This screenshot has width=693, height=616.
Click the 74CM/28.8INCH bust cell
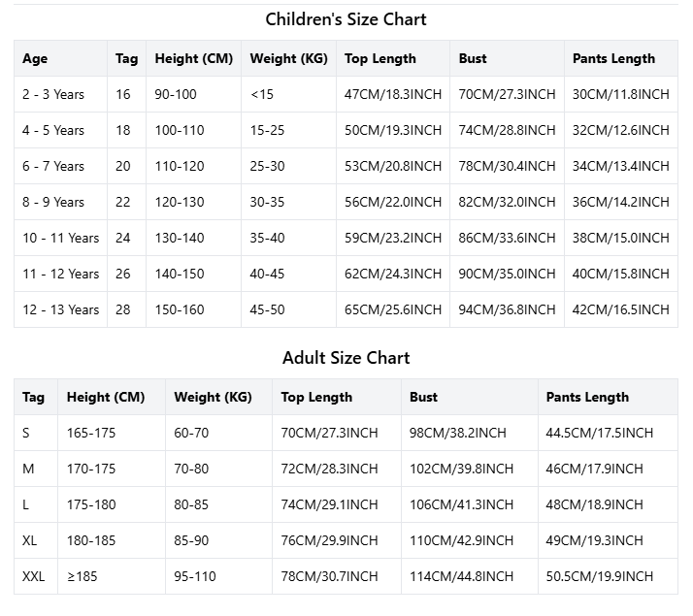pos(507,131)
